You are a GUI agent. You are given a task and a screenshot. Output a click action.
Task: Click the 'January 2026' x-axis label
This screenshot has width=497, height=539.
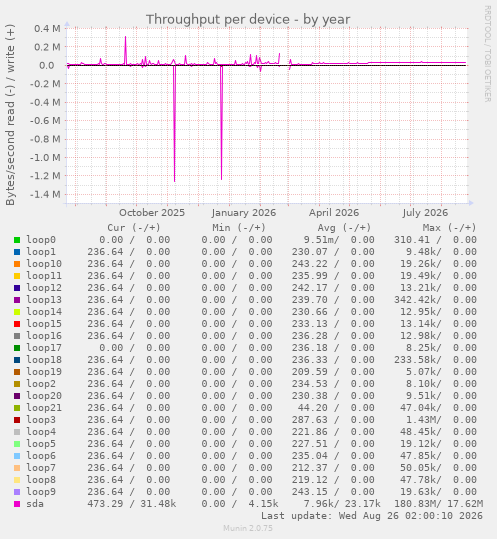pos(244,213)
